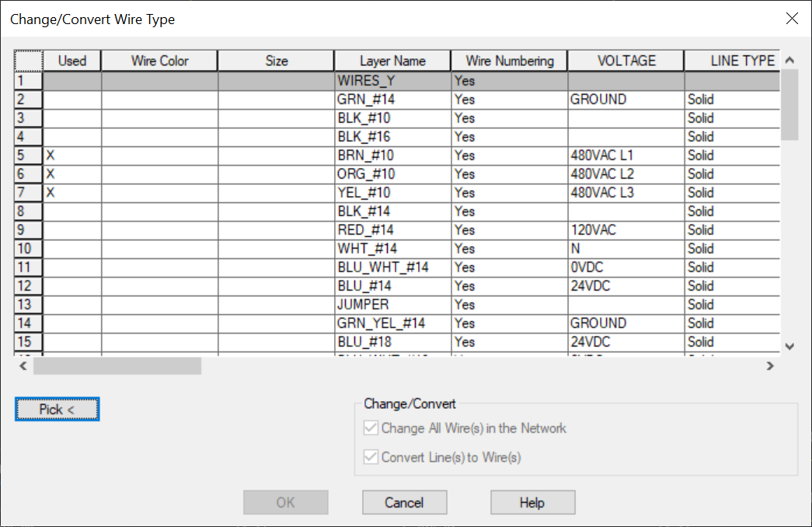Click the Layer Name column header
Screen dimensions: 812x527
392,60
